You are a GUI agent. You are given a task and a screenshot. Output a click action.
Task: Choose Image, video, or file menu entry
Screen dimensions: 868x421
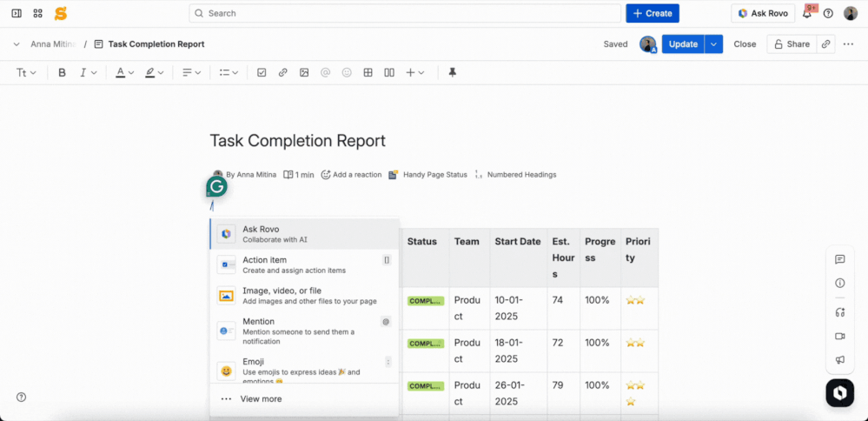(x=304, y=296)
